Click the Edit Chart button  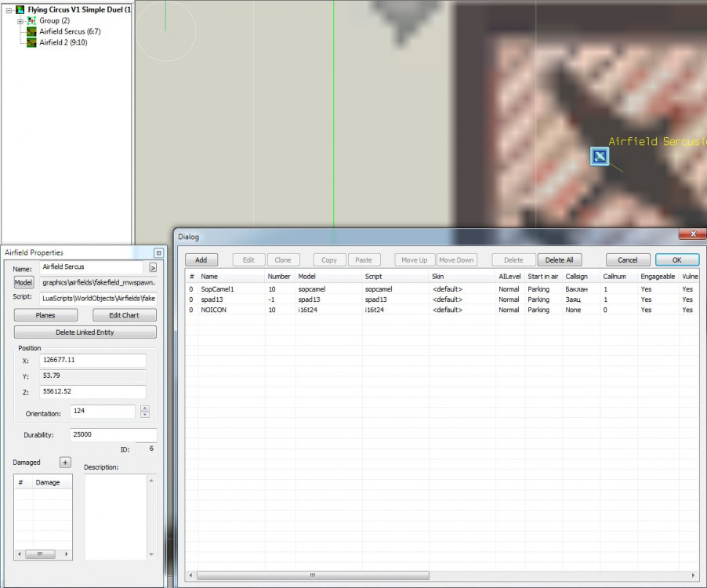coord(124,315)
